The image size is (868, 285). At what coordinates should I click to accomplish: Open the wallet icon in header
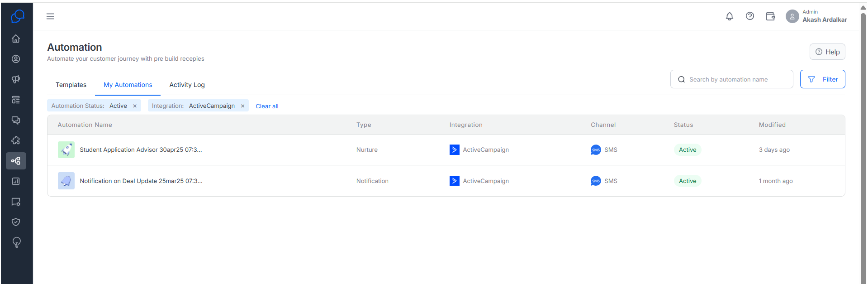[770, 16]
